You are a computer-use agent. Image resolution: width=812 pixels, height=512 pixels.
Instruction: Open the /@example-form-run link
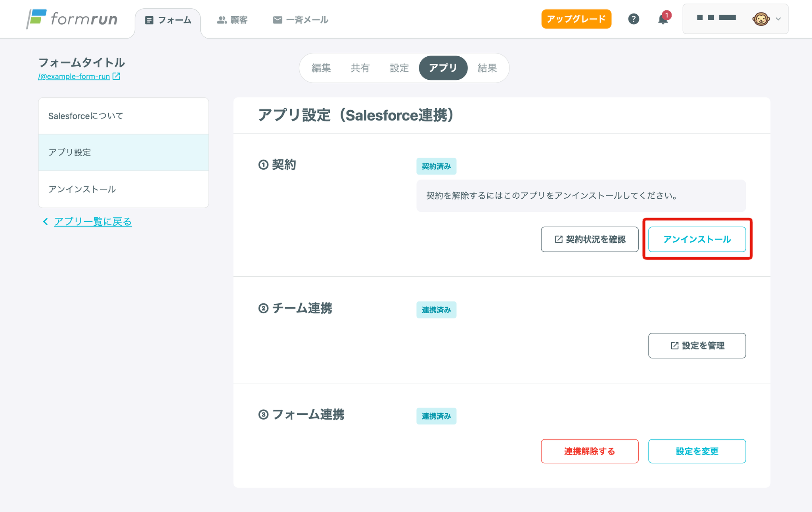coord(74,76)
